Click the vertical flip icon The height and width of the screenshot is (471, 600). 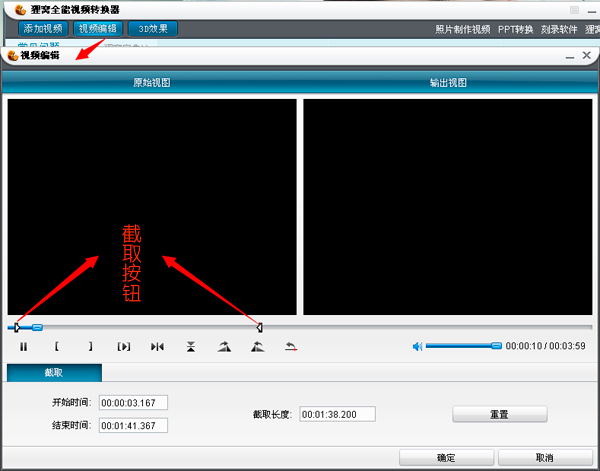coord(191,347)
